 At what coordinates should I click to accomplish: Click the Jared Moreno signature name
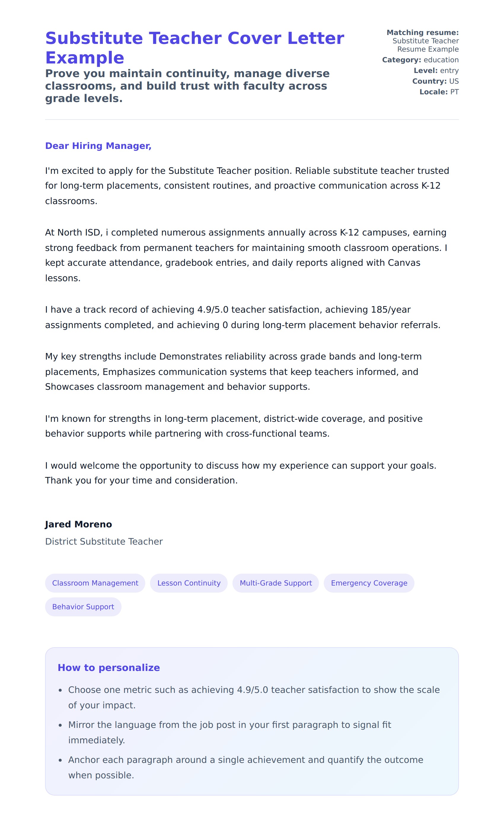click(79, 524)
